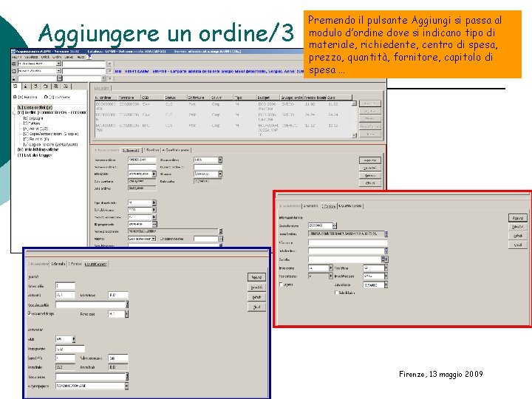This screenshot has width=532, height=399.
Task: Select Fatture tree item
Action: click(32, 123)
